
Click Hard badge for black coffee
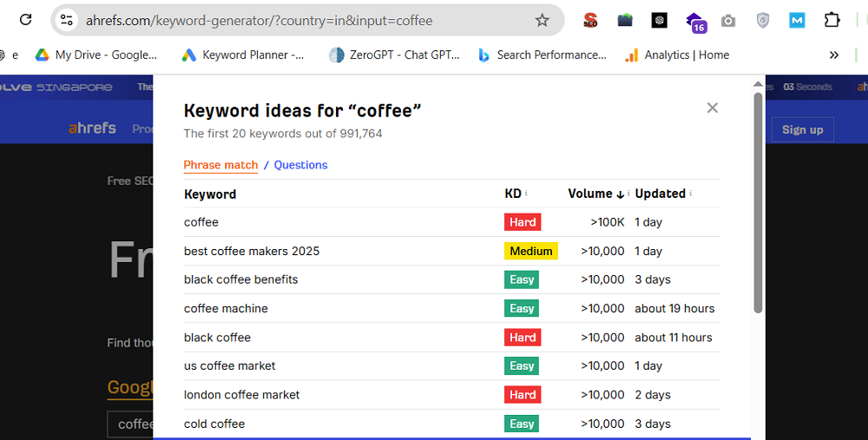point(523,337)
